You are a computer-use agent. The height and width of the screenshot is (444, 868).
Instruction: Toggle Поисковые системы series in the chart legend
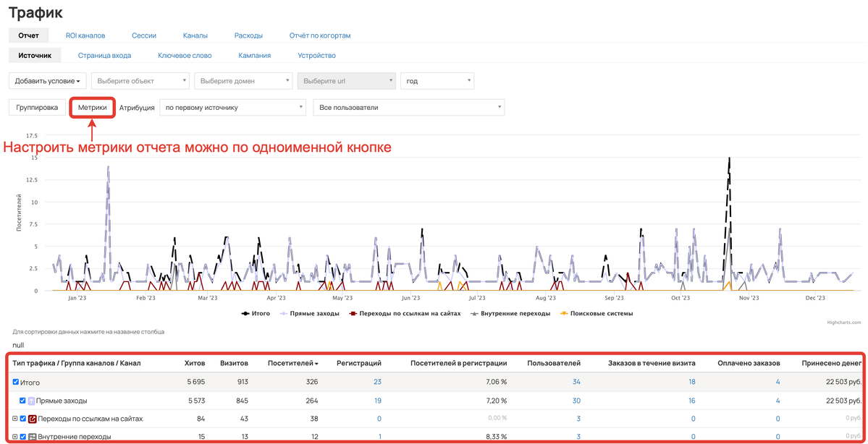click(x=597, y=314)
